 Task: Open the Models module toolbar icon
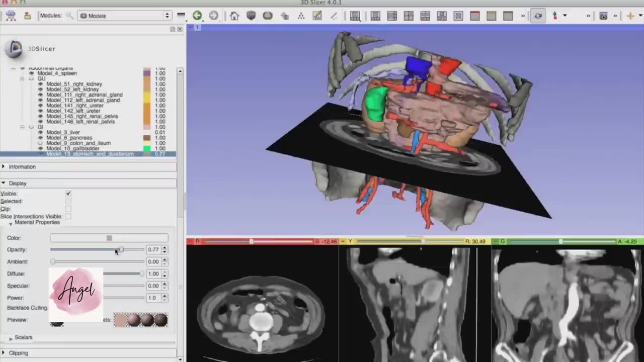268,16
